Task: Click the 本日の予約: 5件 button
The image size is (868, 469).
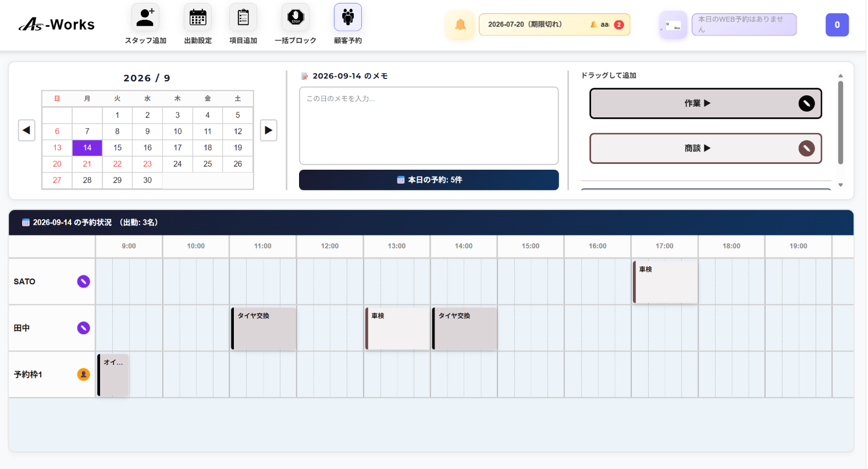Action: 429,180
